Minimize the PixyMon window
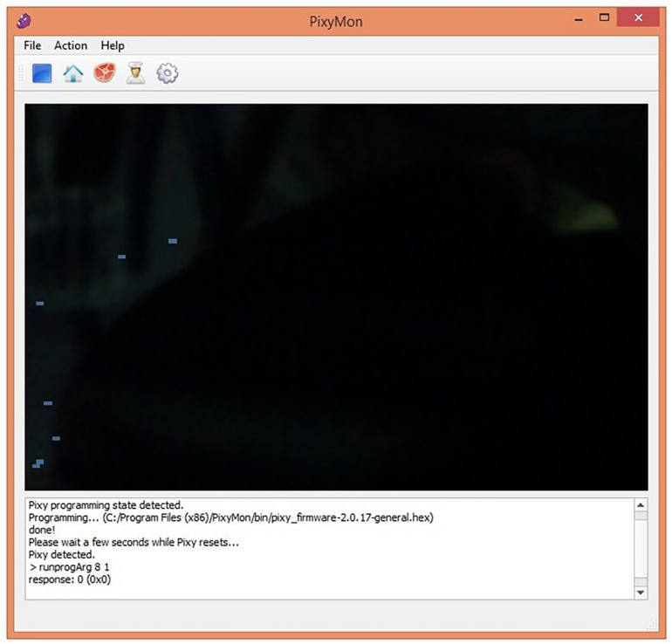Screen dimensions: 672x644 [579, 19]
